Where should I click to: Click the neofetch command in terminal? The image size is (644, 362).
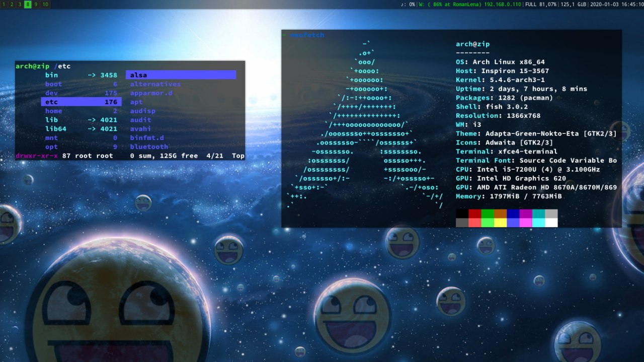pos(307,35)
